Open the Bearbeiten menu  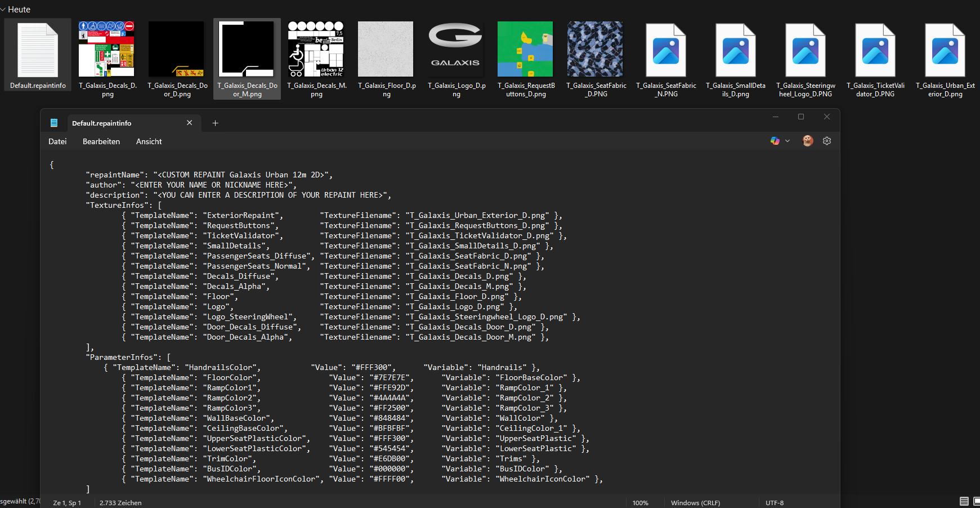click(x=101, y=141)
